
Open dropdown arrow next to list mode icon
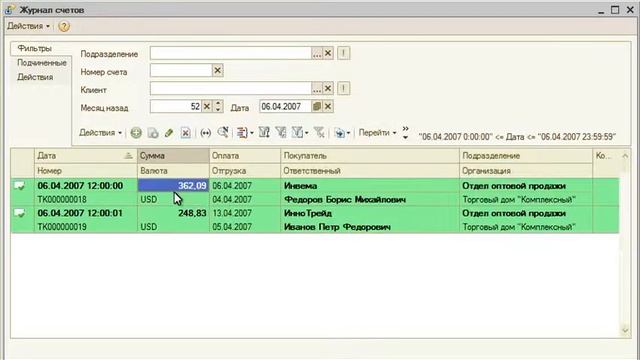click(x=252, y=133)
